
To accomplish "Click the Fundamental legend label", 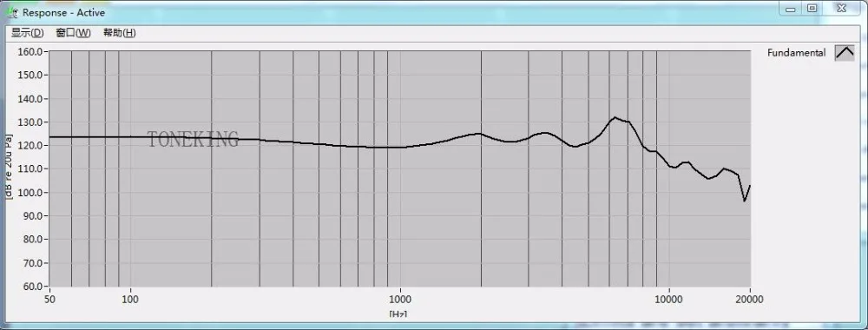I will click(x=796, y=53).
